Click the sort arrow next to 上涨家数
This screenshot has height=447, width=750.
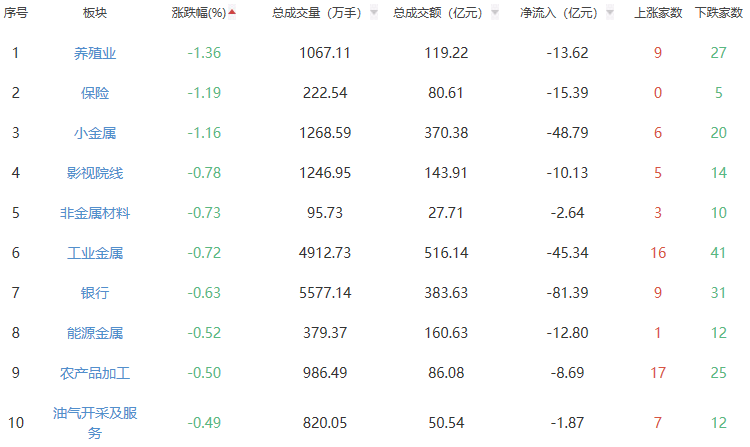pyautogui.click(x=689, y=13)
